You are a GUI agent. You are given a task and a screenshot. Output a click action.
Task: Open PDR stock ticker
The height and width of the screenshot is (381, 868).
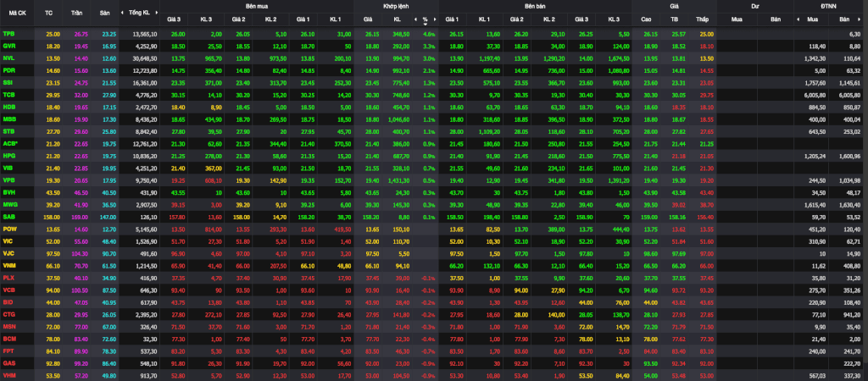(x=8, y=70)
